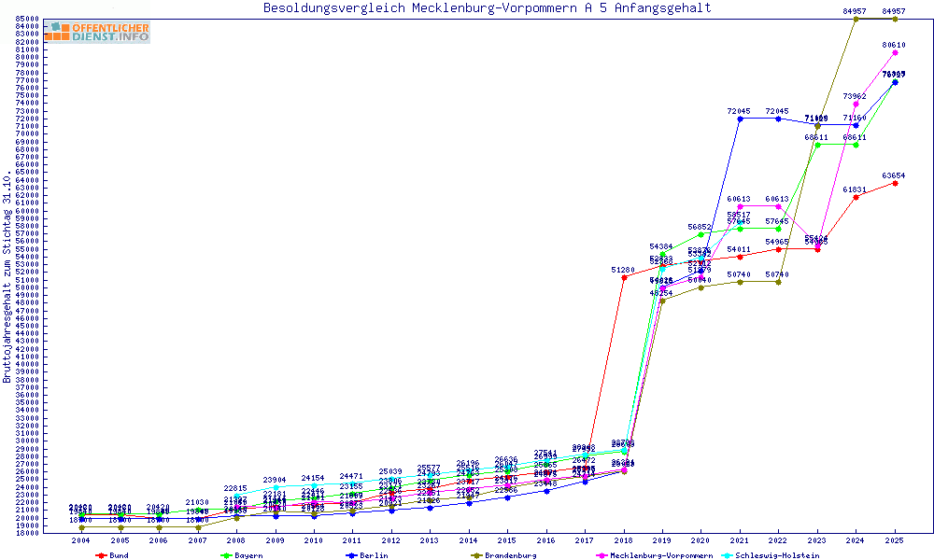The height and width of the screenshot is (560, 934).
Task: Click the magenta Mecklenburg-Vorpommern legend marker
Action: (601, 555)
